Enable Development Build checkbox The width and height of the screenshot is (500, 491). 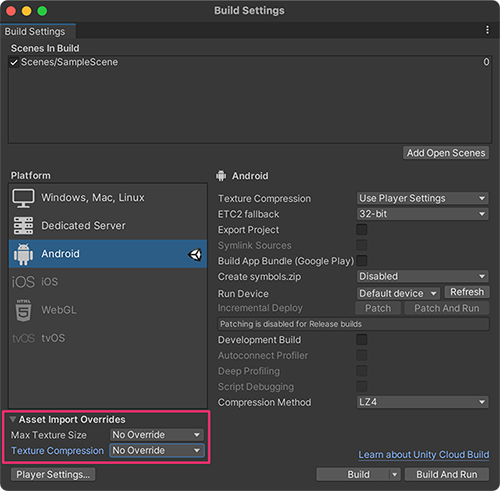[x=362, y=340]
